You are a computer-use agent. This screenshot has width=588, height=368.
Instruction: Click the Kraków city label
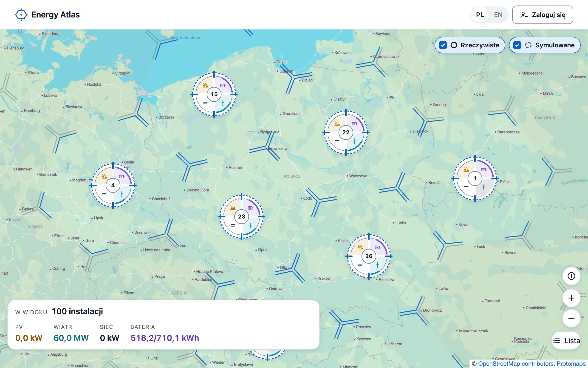pos(324,278)
